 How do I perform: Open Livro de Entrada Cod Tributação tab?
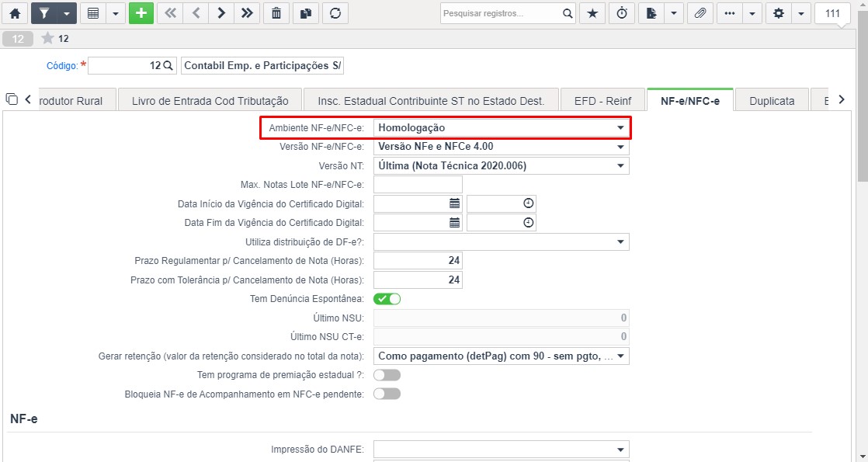210,101
